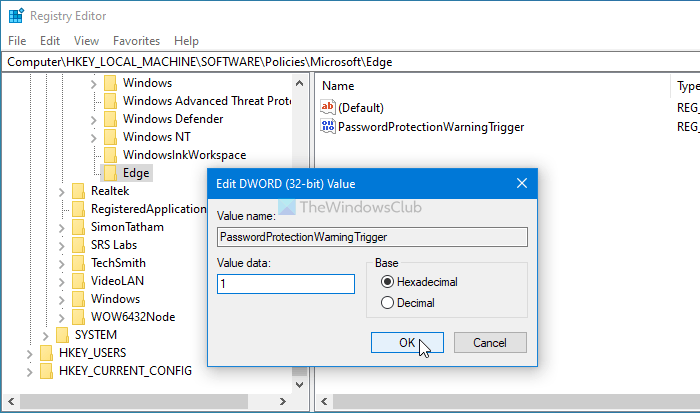
Task: Click the HKEY_USERS folder icon
Action: pyautogui.click(x=46, y=353)
